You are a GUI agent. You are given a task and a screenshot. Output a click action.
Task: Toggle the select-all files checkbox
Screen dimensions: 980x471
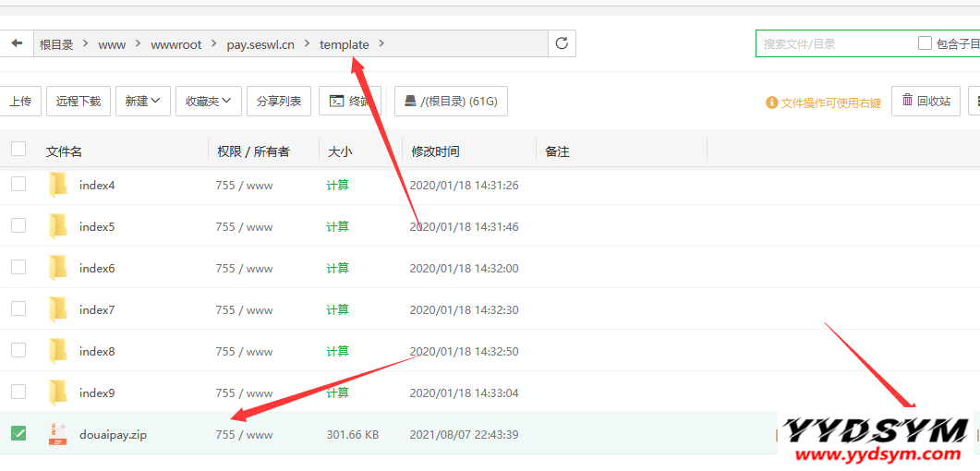[x=18, y=149]
